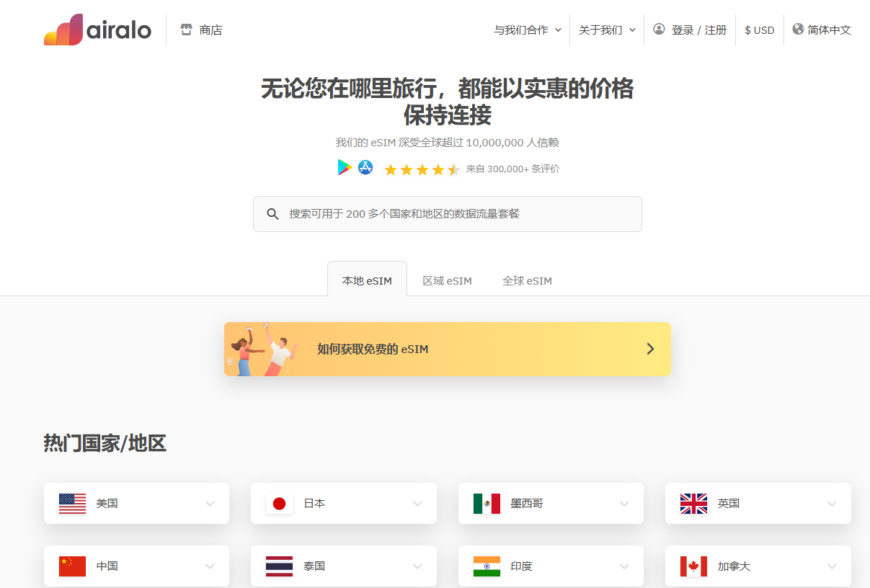Open the store (商店) icon link

(187, 30)
